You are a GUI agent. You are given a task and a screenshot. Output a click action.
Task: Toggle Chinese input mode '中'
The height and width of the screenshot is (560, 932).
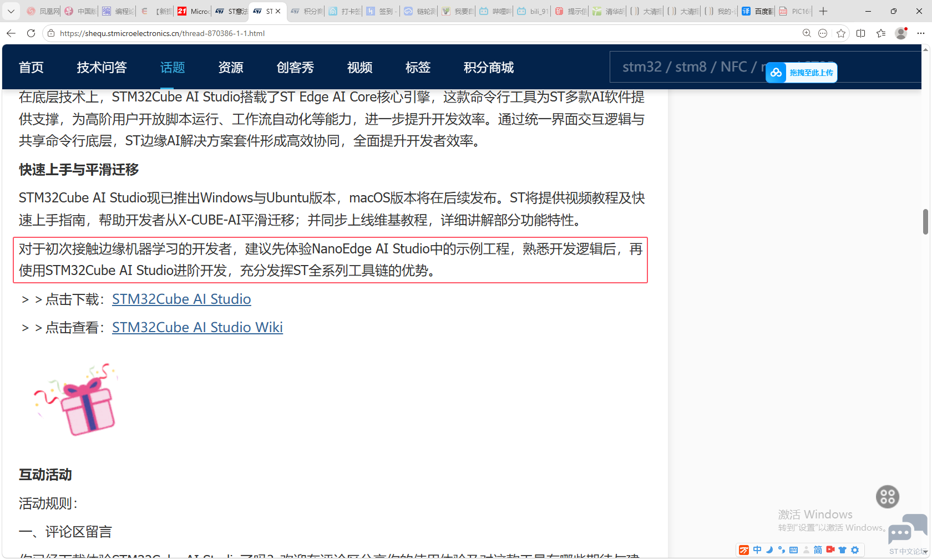coord(757,550)
